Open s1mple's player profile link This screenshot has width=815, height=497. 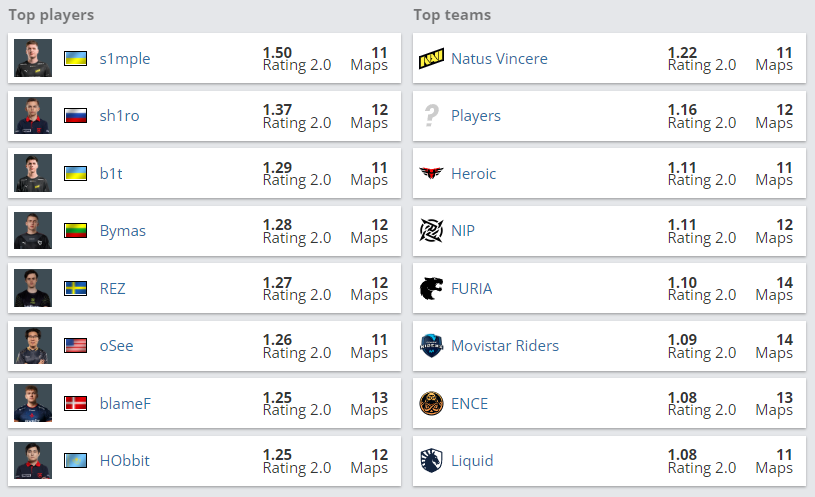coord(125,59)
